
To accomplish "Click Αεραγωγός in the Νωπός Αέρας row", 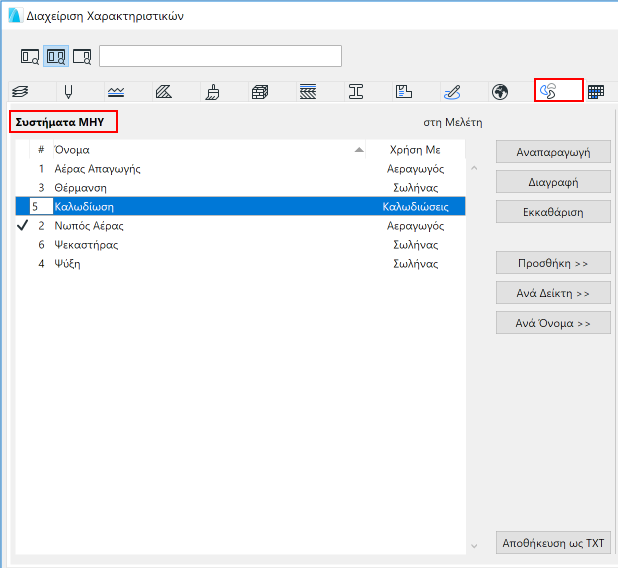I will (415, 225).
